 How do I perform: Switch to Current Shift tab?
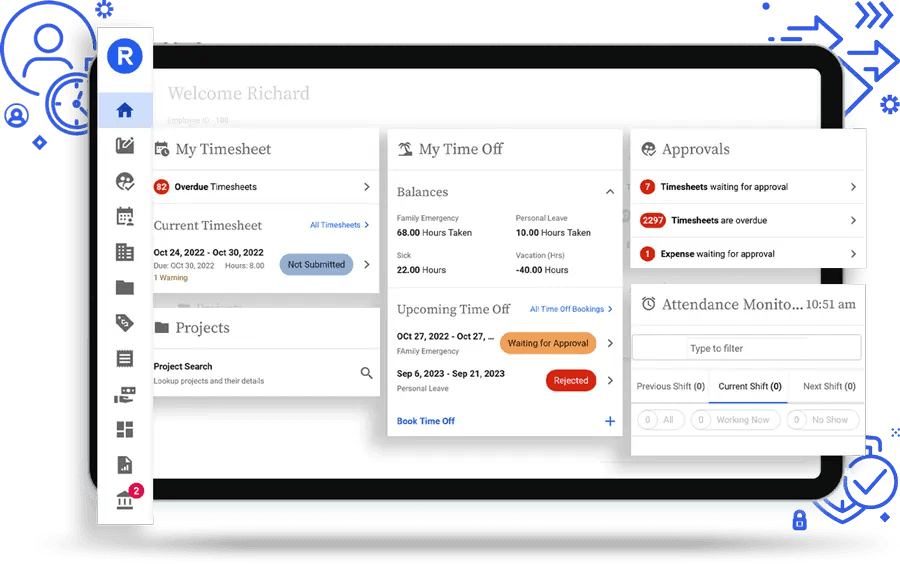(750, 386)
